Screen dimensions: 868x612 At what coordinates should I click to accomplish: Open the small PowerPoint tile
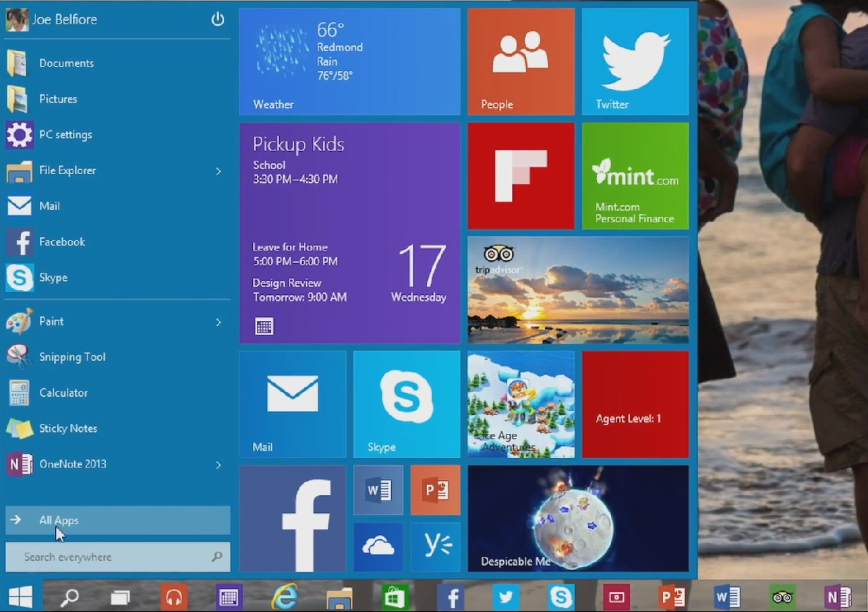435,490
